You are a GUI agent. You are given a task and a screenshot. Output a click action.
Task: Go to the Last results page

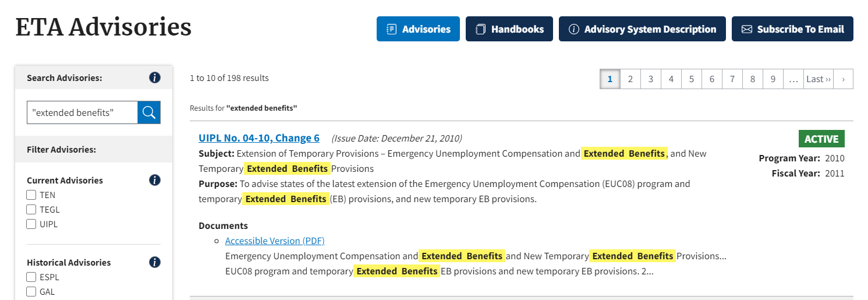pos(818,79)
